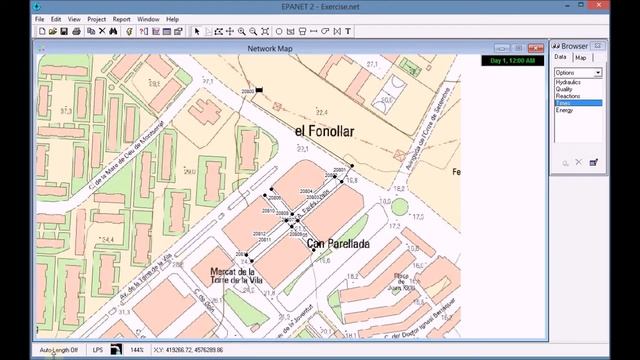Select the Add Label (T) tool
Image resolution: width=640 pixels, height=360 pixels.
[348, 31]
